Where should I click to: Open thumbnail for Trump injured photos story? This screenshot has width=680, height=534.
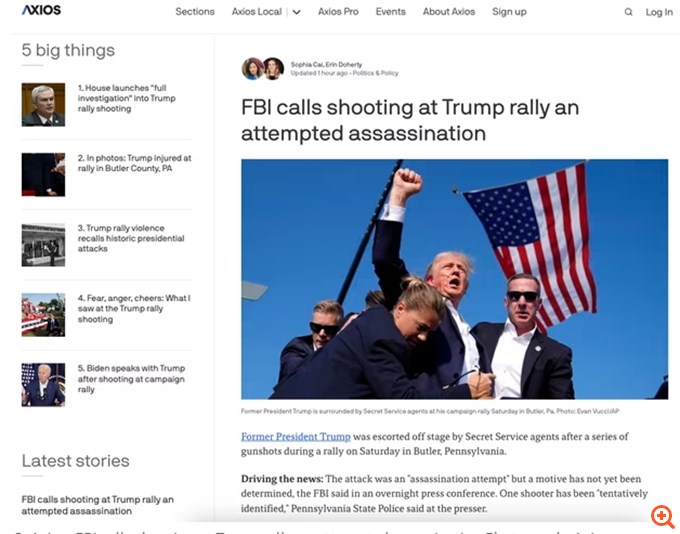43,174
